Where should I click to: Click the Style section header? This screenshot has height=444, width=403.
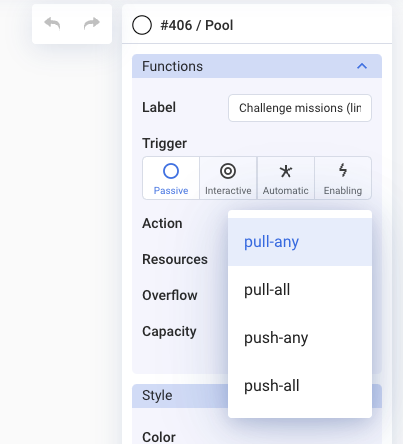180,396
